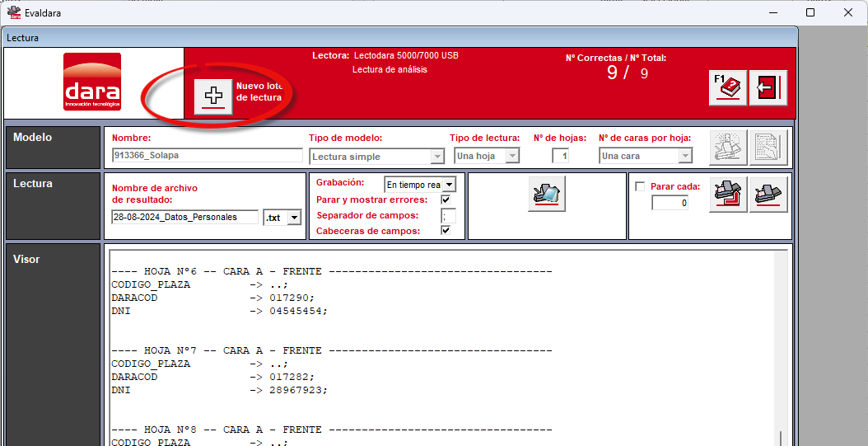Click the rightmost scanner icon in Lectura
868x446 pixels.
[x=768, y=194]
